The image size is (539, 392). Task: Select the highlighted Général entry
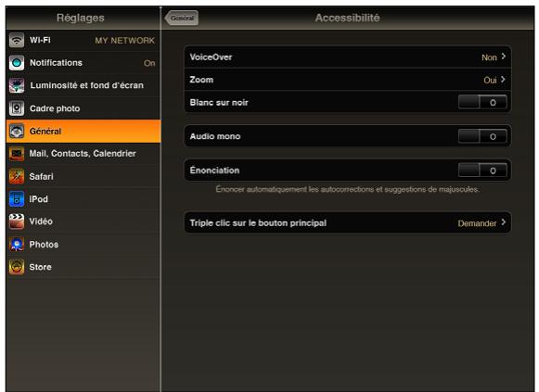pos(83,131)
